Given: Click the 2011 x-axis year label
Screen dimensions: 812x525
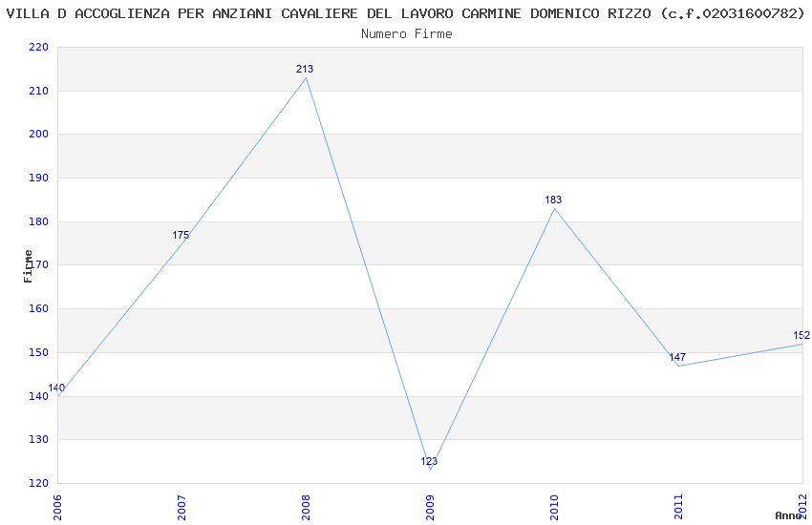Looking at the screenshot, I should click(x=679, y=508).
